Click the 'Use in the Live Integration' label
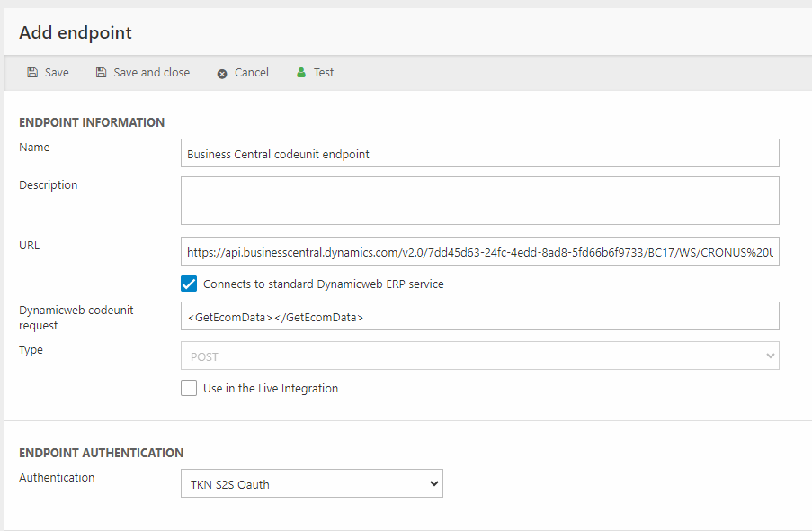This screenshot has height=531, width=812. click(271, 389)
